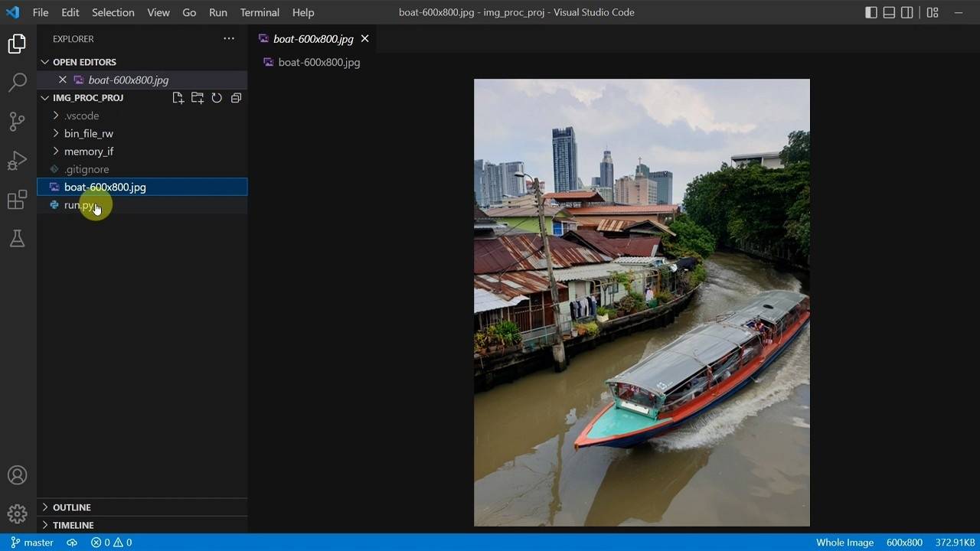Image resolution: width=980 pixels, height=551 pixels.
Task: Switch to the boat-600x800.jpg editor tab
Action: click(314, 38)
